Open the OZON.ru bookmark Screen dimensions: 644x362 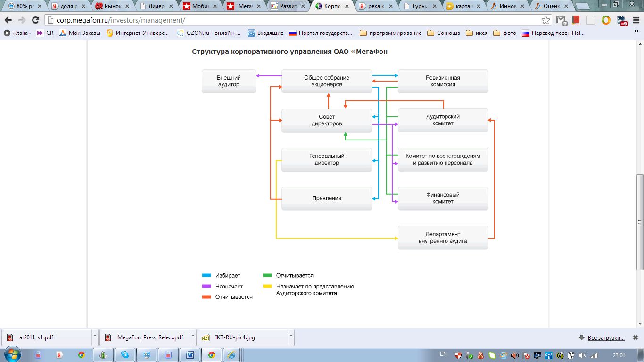[x=208, y=33]
